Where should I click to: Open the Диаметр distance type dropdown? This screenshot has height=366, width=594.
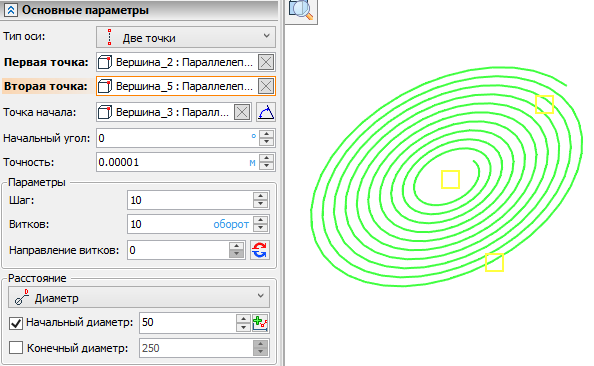coord(139,297)
